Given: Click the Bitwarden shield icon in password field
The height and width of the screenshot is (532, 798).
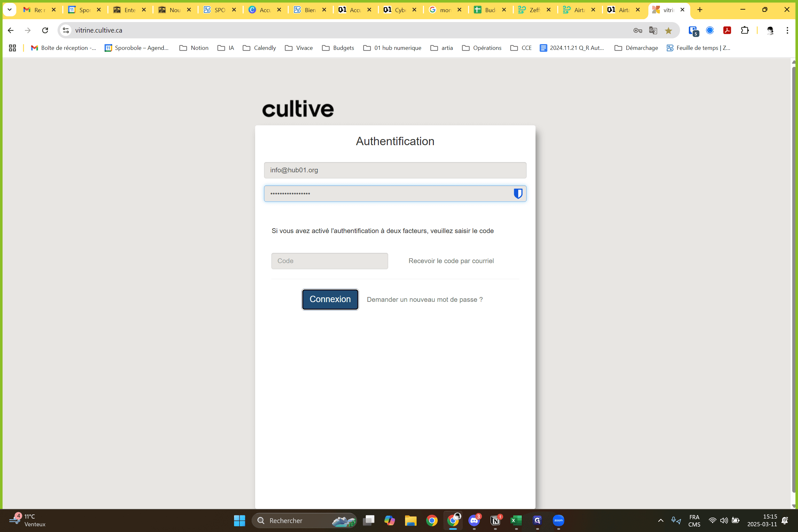Looking at the screenshot, I should click(x=518, y=193).
